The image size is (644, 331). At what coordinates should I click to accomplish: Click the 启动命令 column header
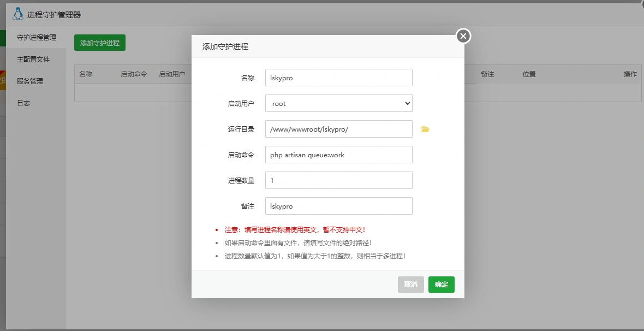tap(134, 74)
